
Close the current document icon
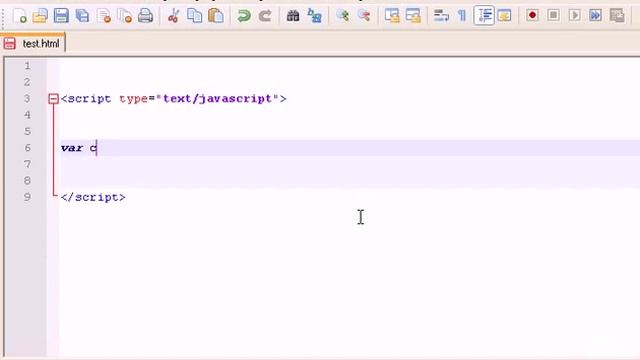click(104, 16)
